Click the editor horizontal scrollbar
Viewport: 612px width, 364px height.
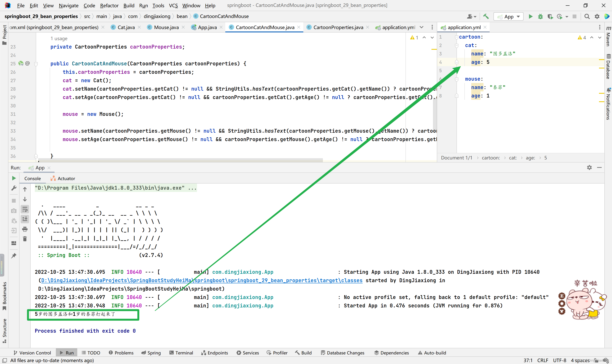pyautogui.click(x=180, y=160)
